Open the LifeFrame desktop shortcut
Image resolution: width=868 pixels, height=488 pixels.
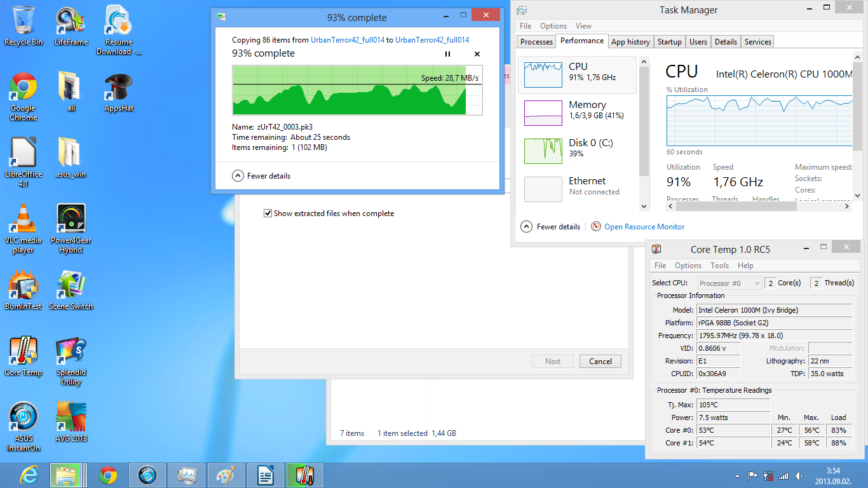click(x=71, y=27)
